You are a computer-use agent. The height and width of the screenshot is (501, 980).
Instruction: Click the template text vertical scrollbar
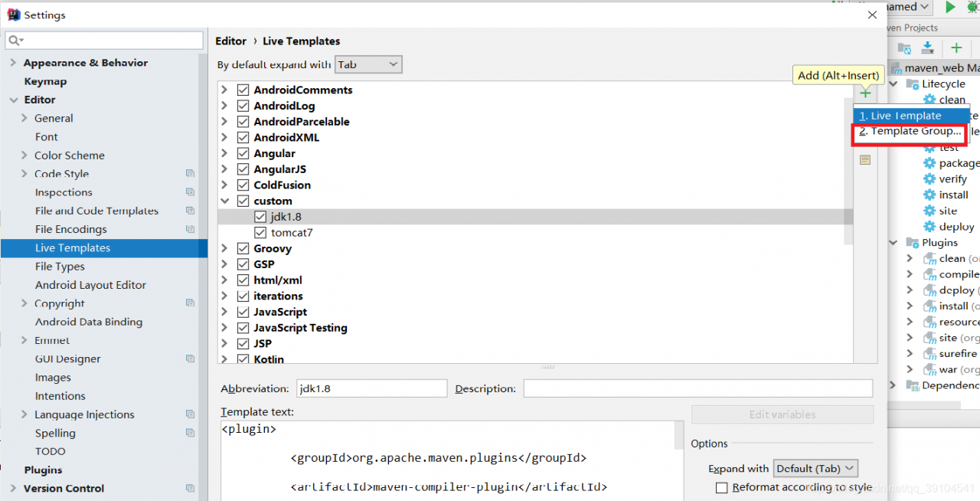(679, 435)
